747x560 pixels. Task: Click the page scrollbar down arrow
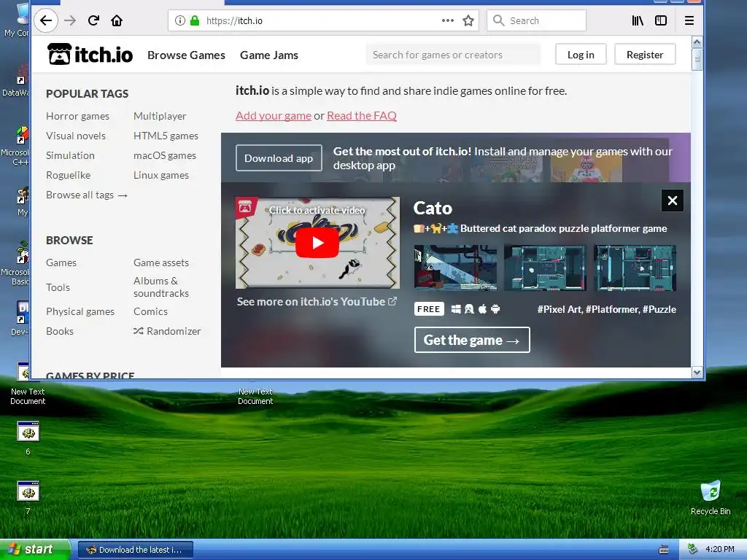pyautogui.click(x=697, y=373)
